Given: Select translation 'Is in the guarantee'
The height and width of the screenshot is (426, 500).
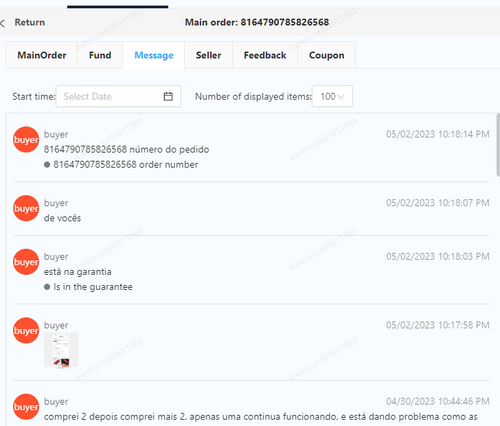Looking at the screenshot, I should 93,287.
